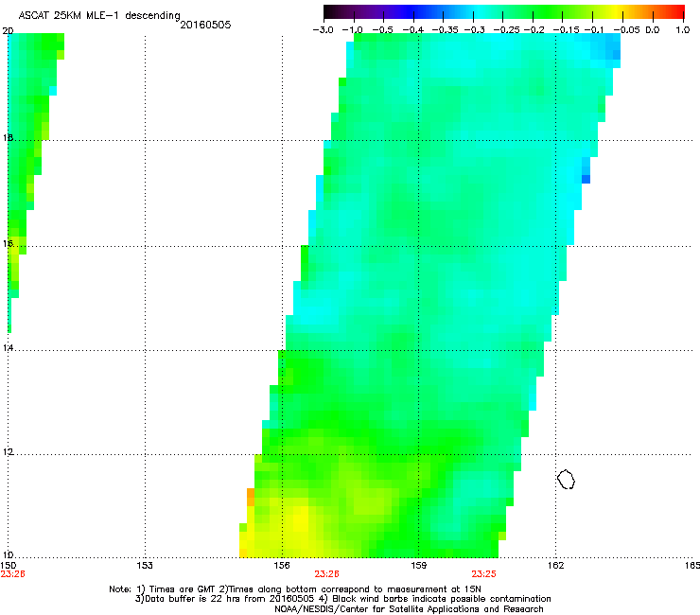The image size is (700, 615).
Task: Click the -0.15 colorbar label
Action: tap(566, 30)
